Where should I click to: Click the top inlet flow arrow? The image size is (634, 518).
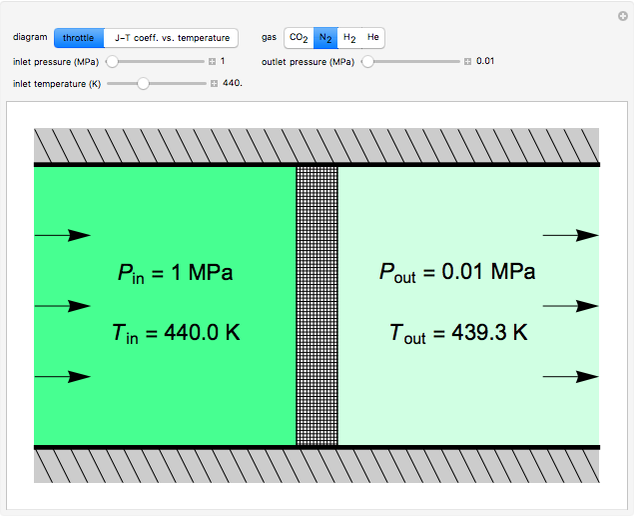[x=63, y=236]
